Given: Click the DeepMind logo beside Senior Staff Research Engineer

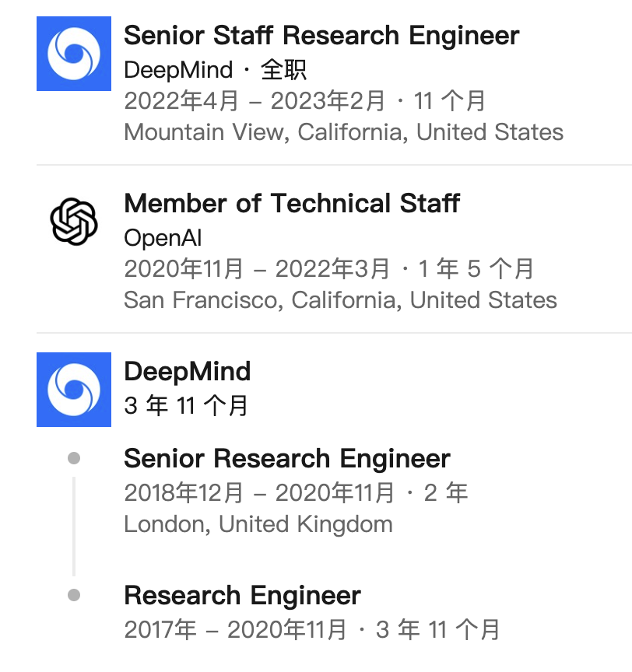Looking at the screenshot, I should (74, 54).
